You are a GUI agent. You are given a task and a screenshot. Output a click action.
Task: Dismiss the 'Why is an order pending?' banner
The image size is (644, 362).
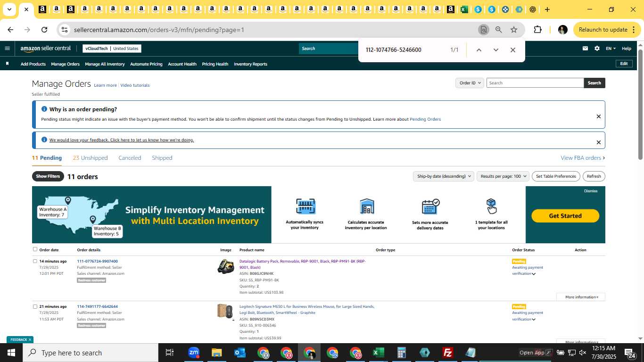(599, 116)
